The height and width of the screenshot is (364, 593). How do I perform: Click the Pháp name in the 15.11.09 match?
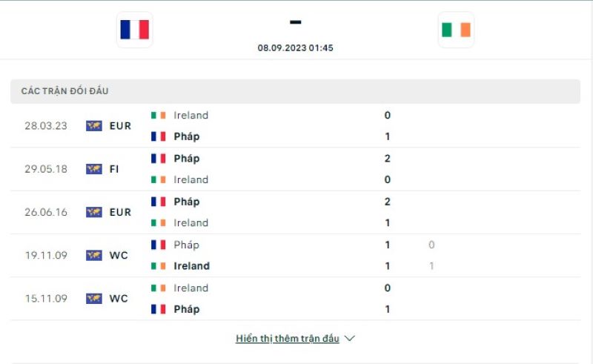click(x=186, y=309)
